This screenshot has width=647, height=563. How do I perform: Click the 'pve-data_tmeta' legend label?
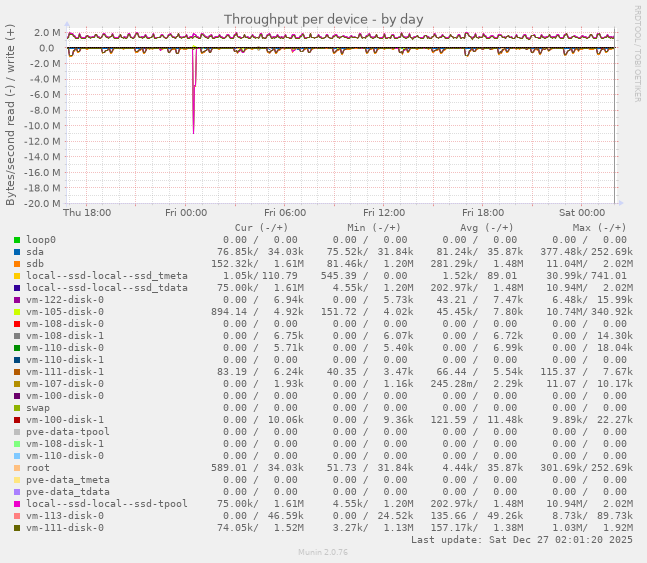point(68,480)
